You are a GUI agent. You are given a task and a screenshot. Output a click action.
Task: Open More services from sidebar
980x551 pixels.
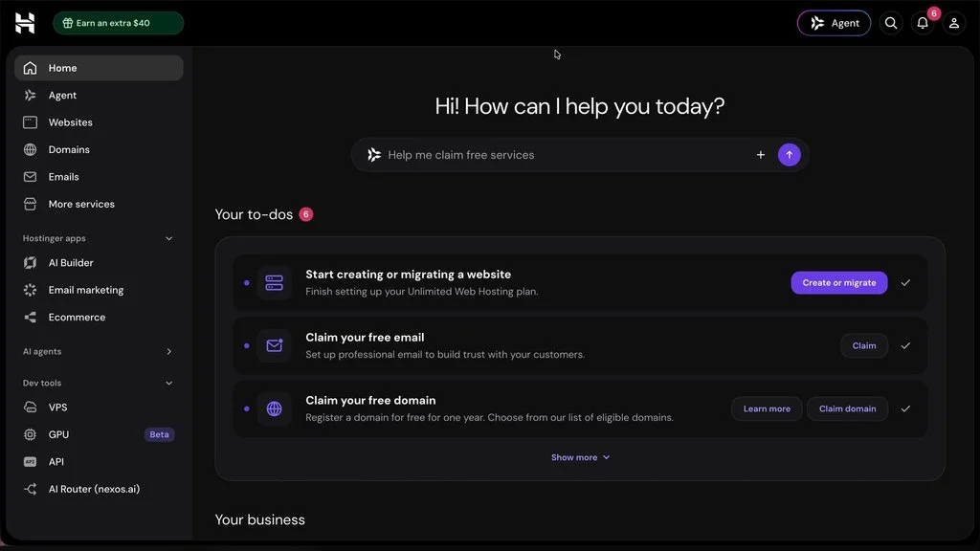pos(99,204)
